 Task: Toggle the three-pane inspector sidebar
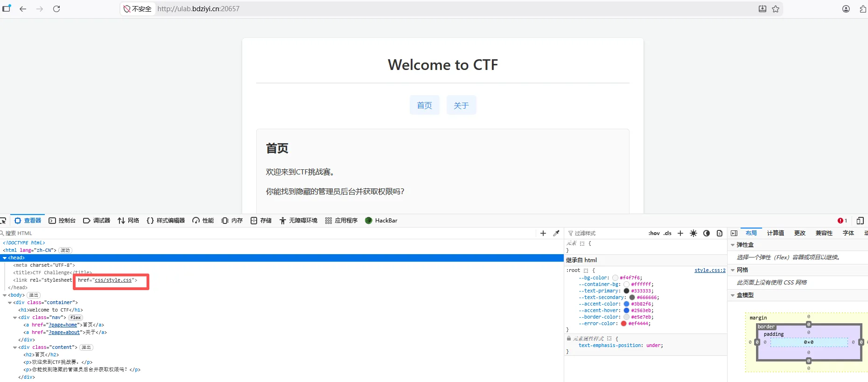click(x=734, y=233)
